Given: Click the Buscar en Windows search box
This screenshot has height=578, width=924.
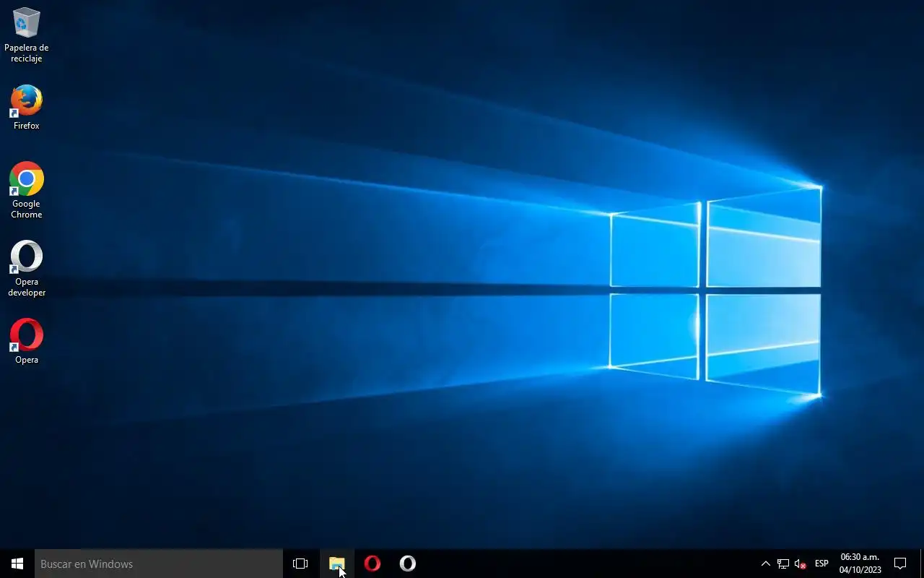Looking at the screenshot, I should click(159, 564).
